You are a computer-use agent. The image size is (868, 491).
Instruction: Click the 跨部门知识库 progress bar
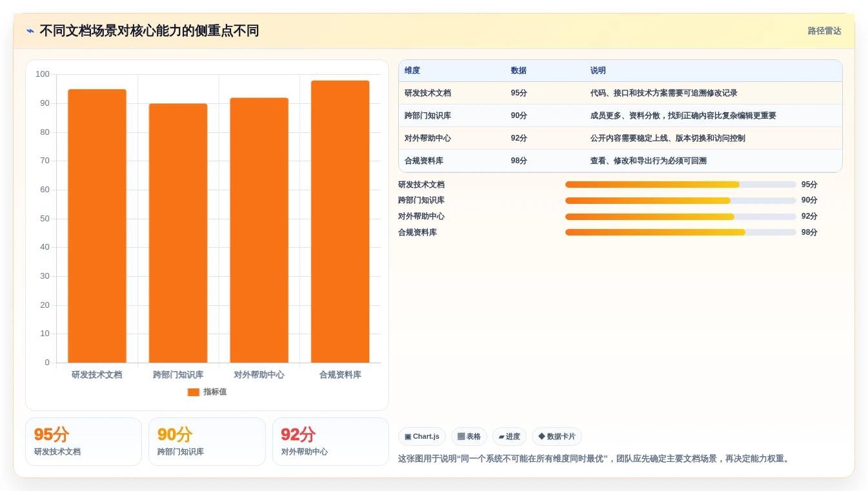click(681, 201)
